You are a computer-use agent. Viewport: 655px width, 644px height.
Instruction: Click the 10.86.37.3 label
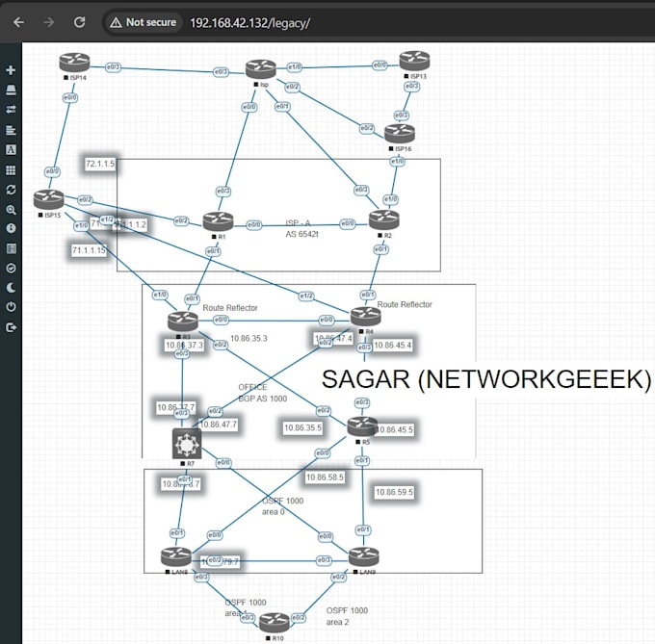tap(184, 346)
